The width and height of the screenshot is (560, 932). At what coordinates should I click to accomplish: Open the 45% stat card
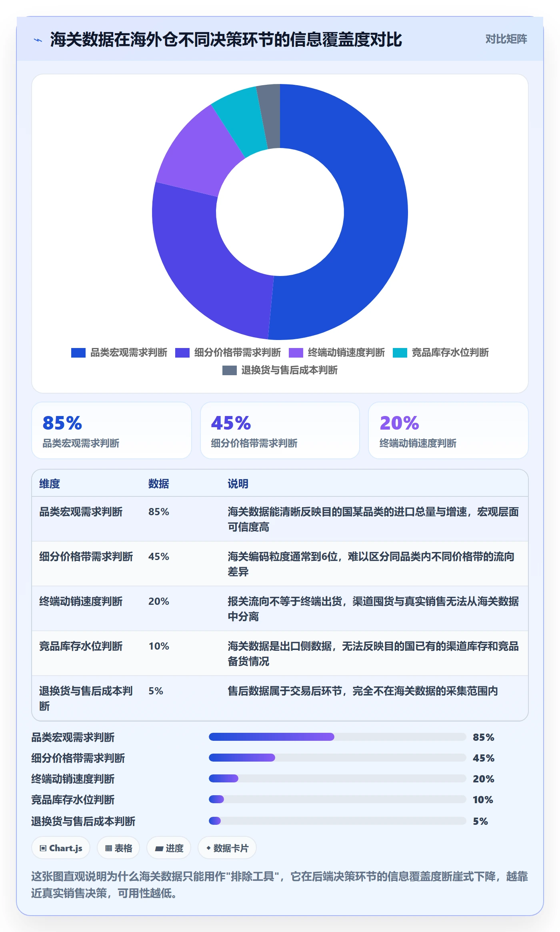280,430
